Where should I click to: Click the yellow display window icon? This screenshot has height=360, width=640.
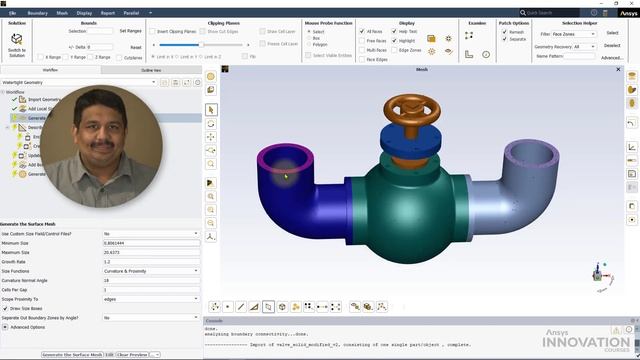[431, 38]
